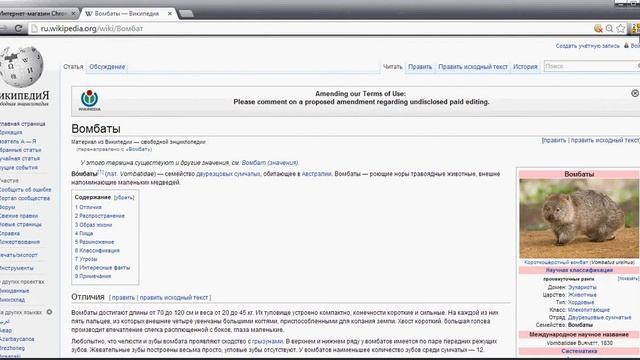The image size is (640, 360).
Task: Open Вомбат (значения) disambiguation link
Action: coord(270,162)
